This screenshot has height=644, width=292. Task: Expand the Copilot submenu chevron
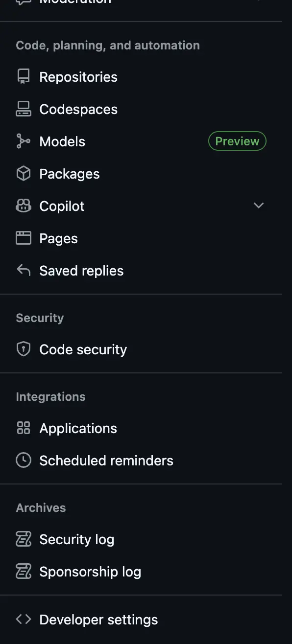(258, 206)
